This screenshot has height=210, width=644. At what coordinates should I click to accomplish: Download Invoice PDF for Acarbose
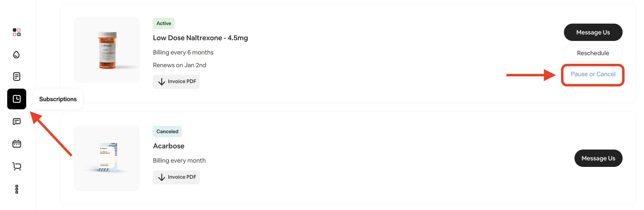(x=176, y=177)
